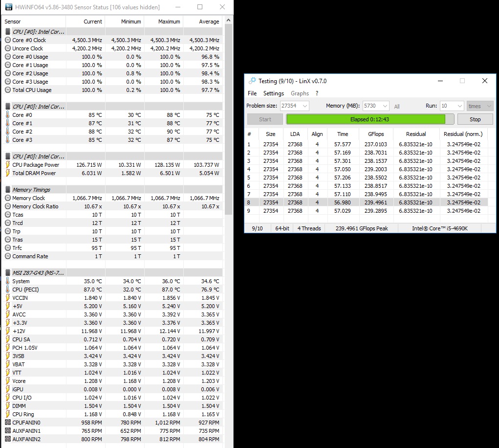Screen dimensions: 499x448
Task: Click chip icon of Memory Timings group
Action: [x=8, y=189]
